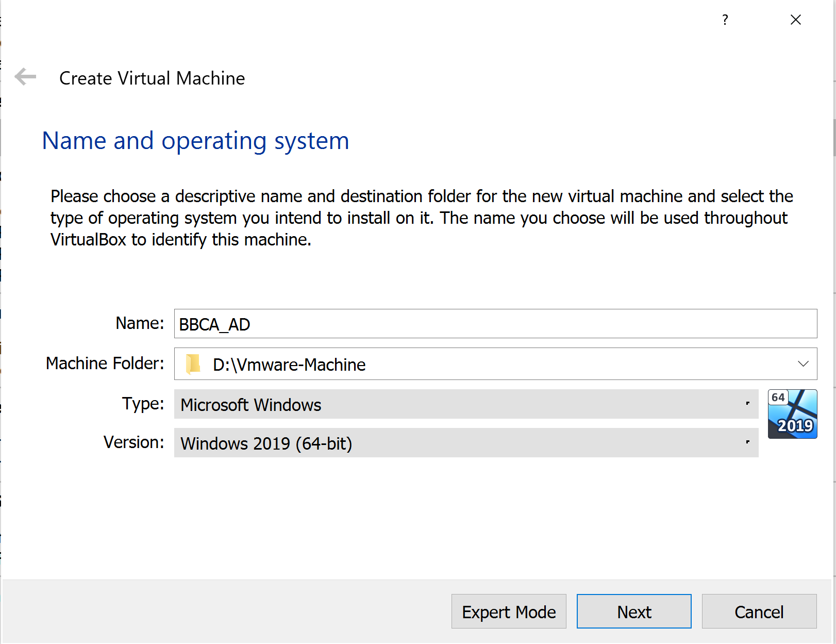Cancel the virtual machine wizard

[x=759, y=612]
